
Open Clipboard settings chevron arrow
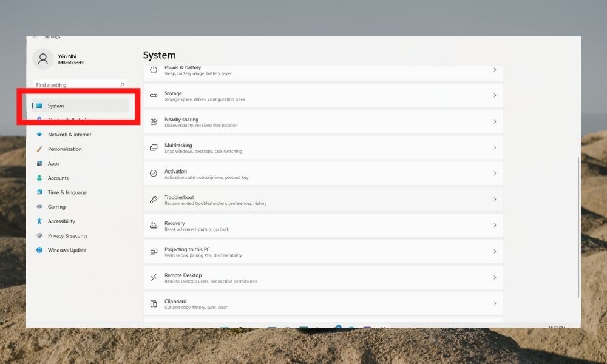click(x=495, y=303)
